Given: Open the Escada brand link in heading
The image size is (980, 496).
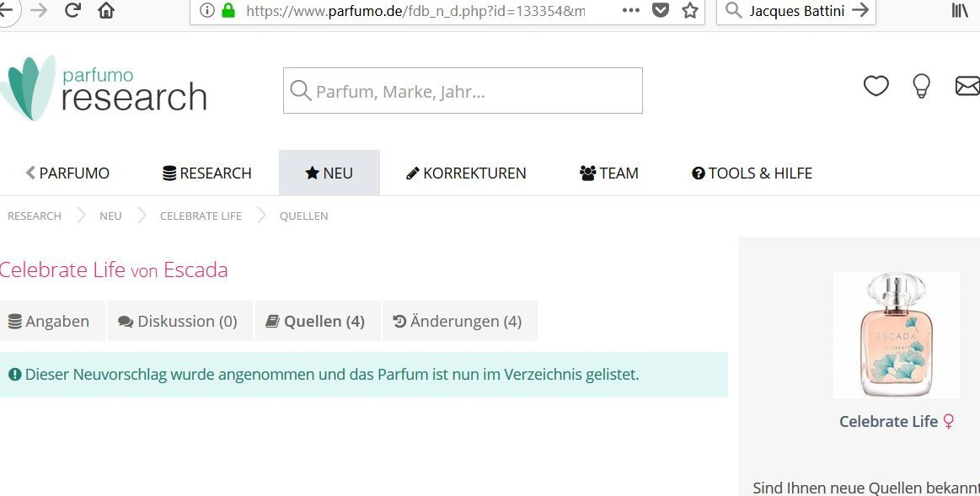Looking at the screenshot, I should pyautogui.click(x=195, y=269).
